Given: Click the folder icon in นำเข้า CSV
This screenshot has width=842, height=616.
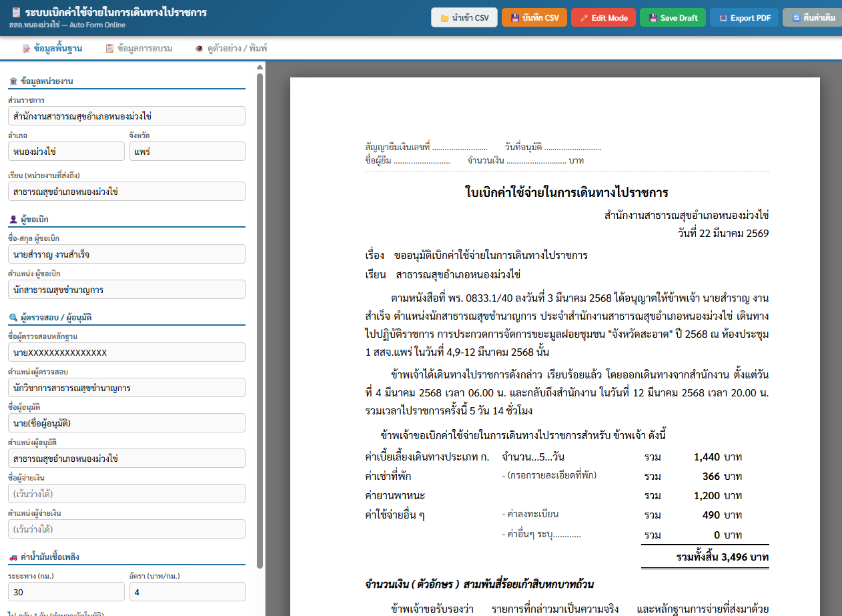Looking at the screenshot, I should click(445, 18).
